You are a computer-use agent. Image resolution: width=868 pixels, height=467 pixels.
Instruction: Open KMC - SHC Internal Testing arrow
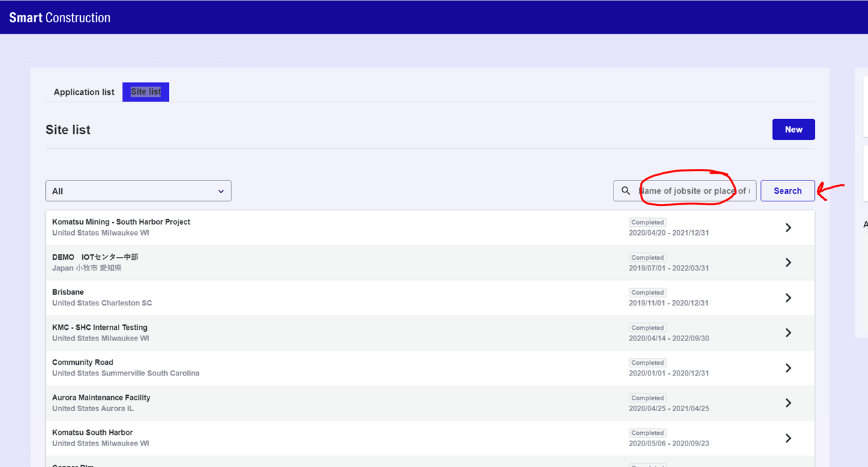[x=788, y=332]
